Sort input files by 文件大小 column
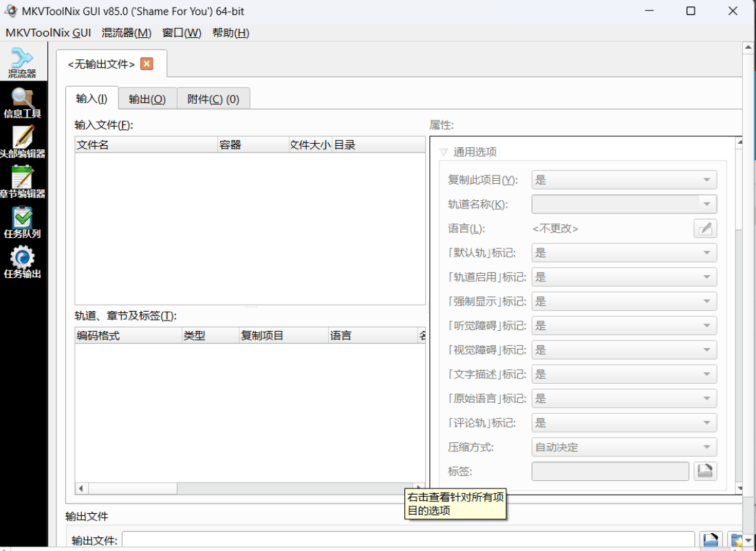 point(310,144)
